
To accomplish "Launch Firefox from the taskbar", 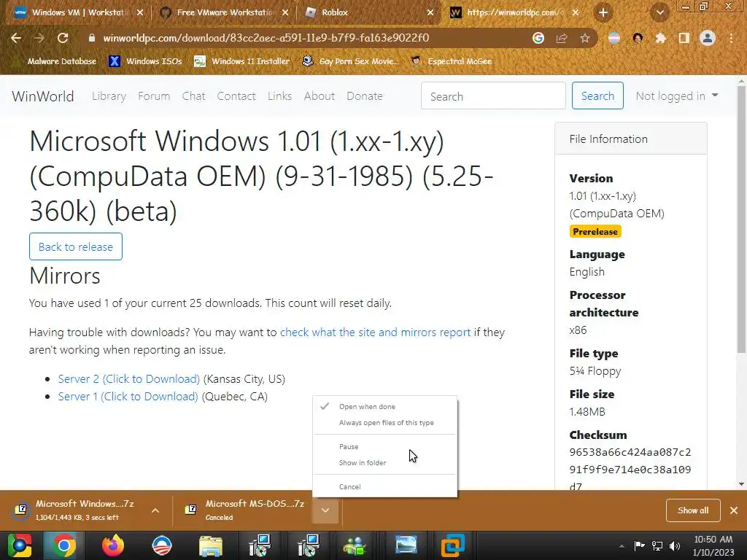I will [x=113, y=545].
